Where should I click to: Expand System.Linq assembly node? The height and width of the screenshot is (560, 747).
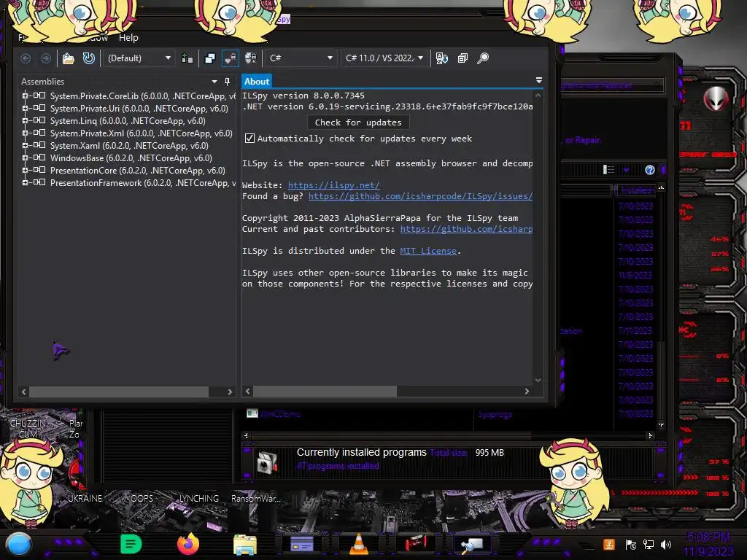click(x=25, y=120)
